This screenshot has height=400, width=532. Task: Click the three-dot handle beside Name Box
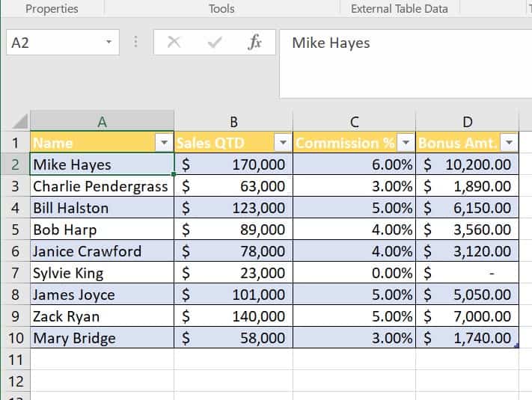135,43
